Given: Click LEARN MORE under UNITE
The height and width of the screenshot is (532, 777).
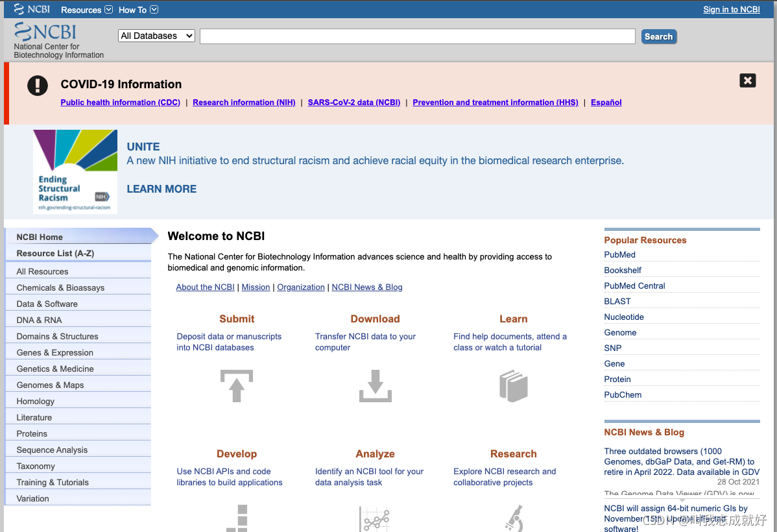Looking at the screenshot, I should click(161, 189).
